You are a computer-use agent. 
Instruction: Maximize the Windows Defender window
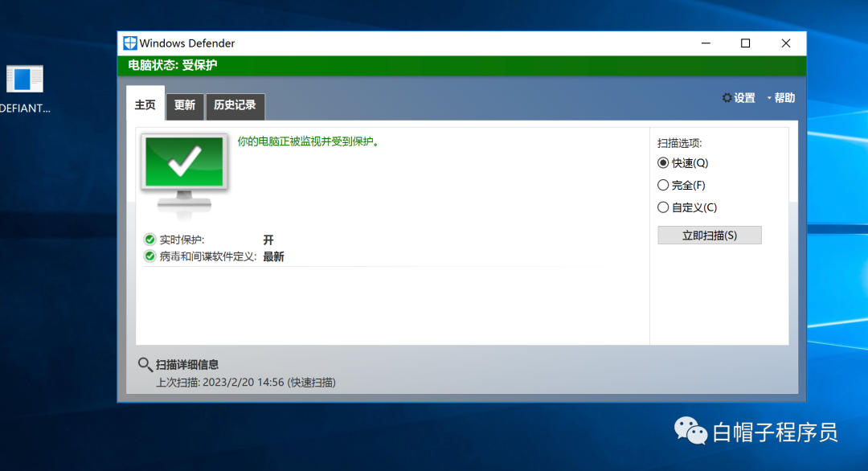[x=746, y=43]
